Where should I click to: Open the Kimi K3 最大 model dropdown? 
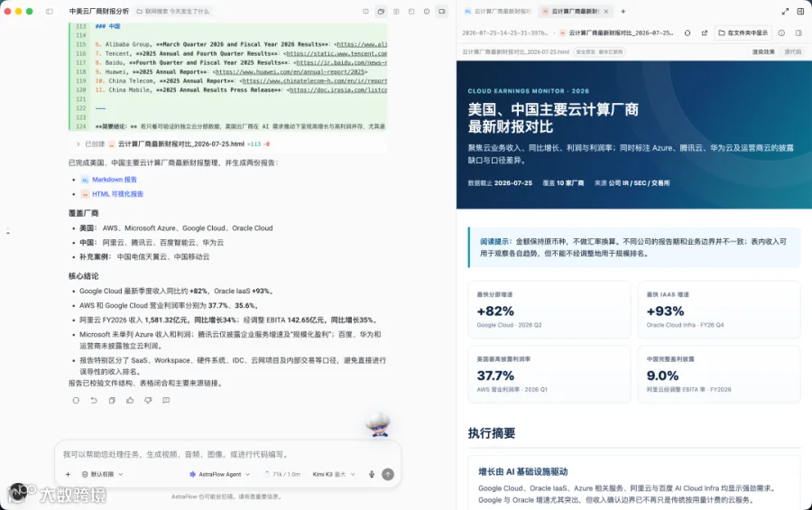coord(334,474)
